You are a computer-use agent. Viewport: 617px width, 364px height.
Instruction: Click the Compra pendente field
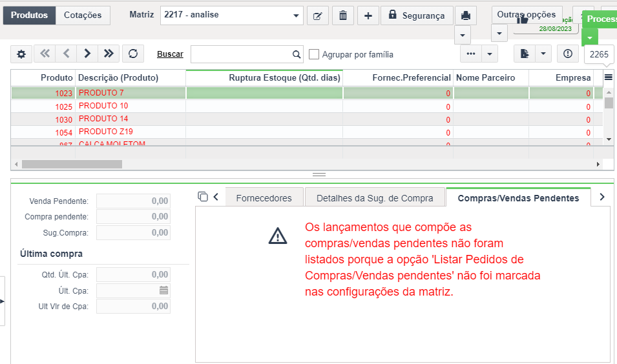coord(133,217)
